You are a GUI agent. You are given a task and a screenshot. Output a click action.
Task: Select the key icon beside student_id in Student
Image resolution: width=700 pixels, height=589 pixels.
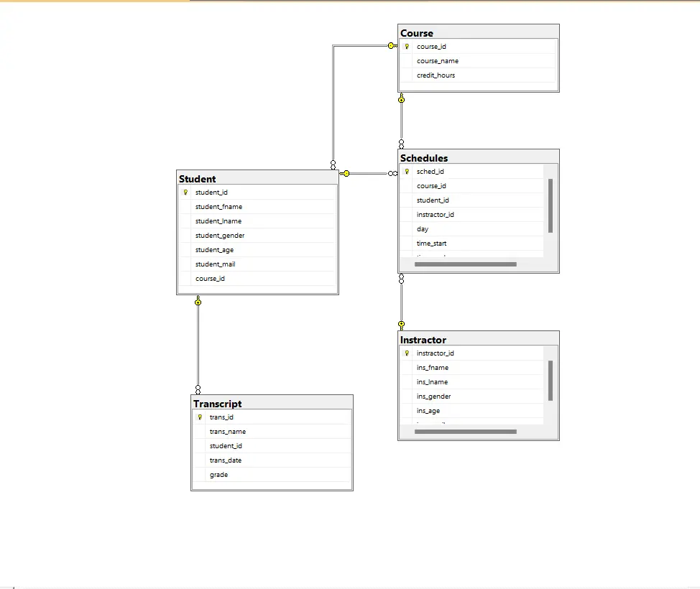[x=185, y=192]
